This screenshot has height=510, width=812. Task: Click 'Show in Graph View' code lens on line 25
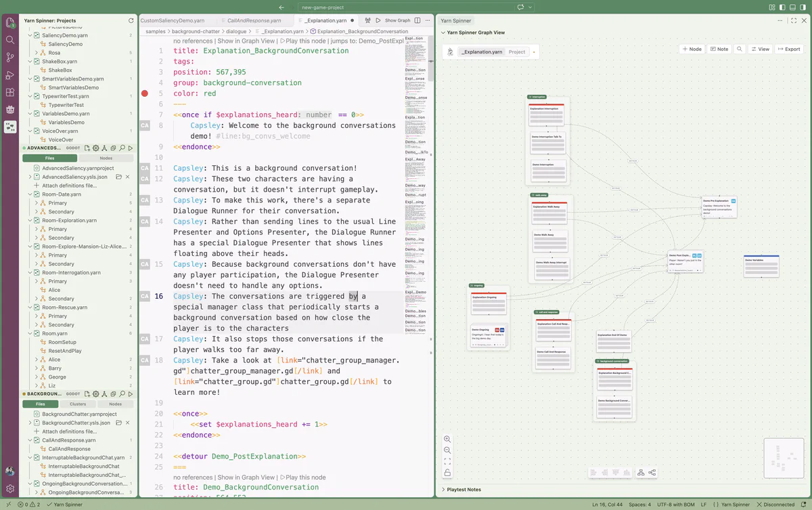coord(246,477)
